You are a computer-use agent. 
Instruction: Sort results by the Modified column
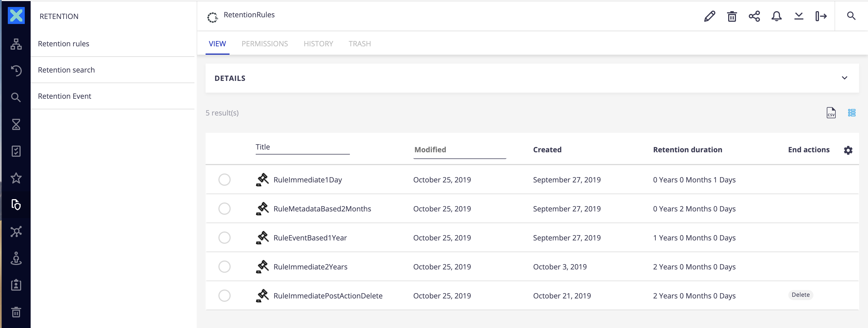(430, 150)
